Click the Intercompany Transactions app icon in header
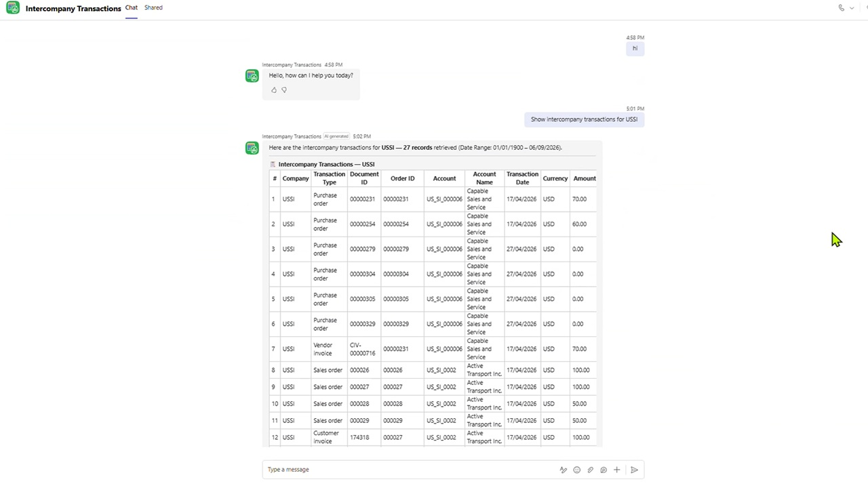This screenshot has height=488, width=868. (x=13, y=8)
